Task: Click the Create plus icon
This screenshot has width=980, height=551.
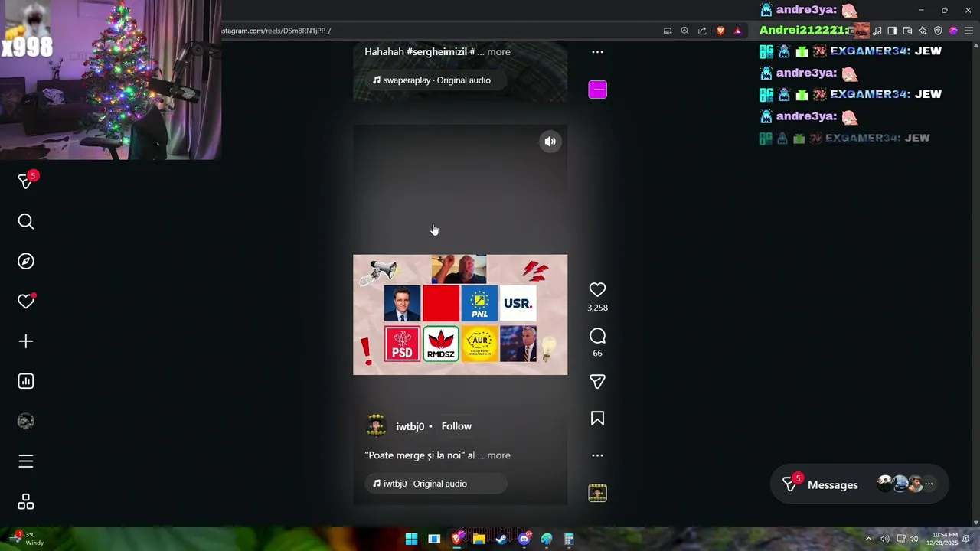Action: coord(26,341)
